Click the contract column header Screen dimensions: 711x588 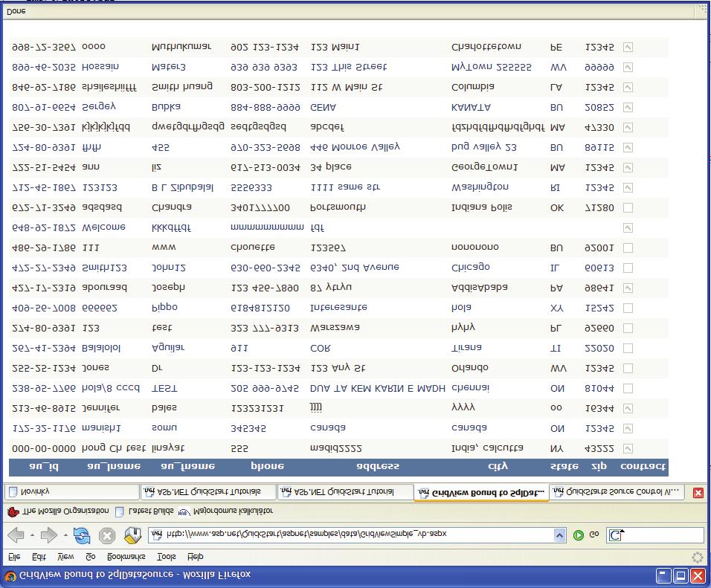643,467
